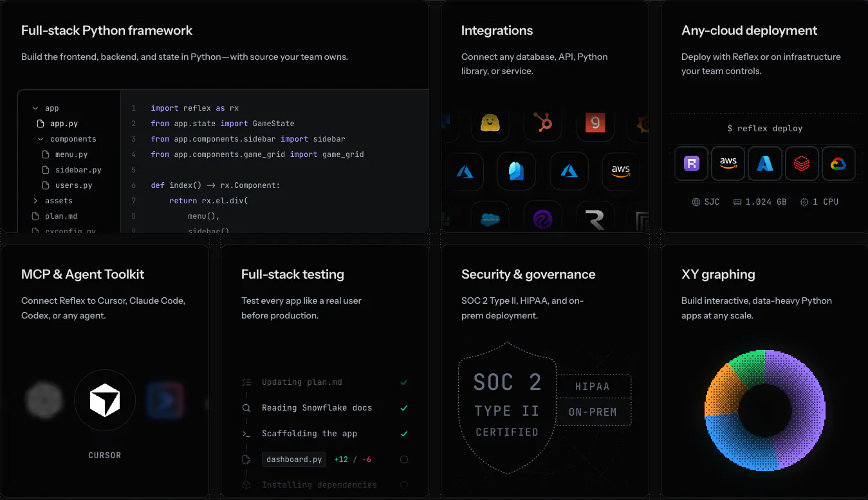Click the globe icon beside SJC
The image size is (868, 500).
(696, 202)
